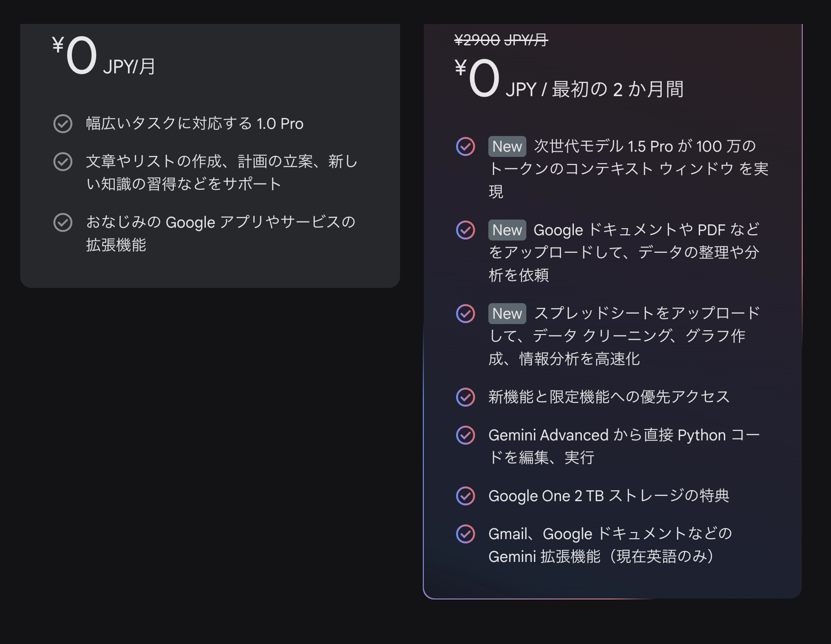Screen dimensions: 831x644
Task: Click the checkmark beside Google One 2 TB 特典
Action: [466, 495]
